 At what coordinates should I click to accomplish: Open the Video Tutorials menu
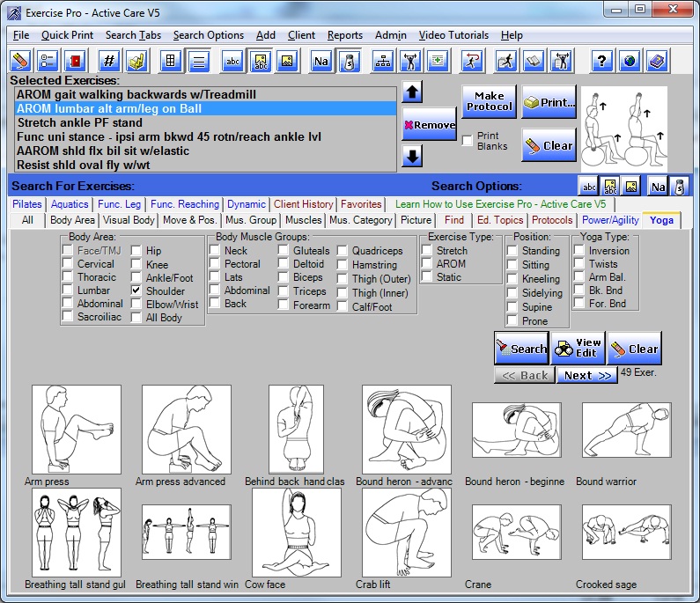453,35
